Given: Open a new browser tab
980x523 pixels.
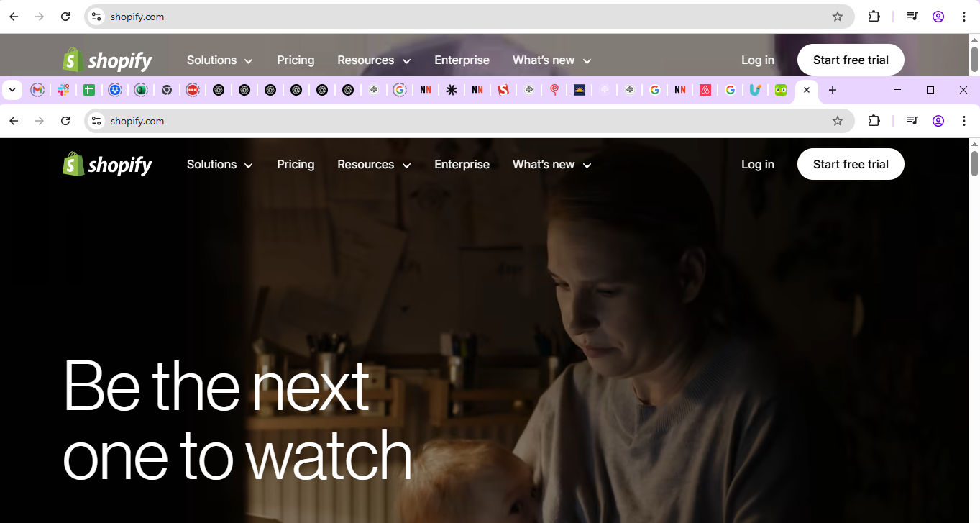Looking at the screenshot, I should pos(832,90).
